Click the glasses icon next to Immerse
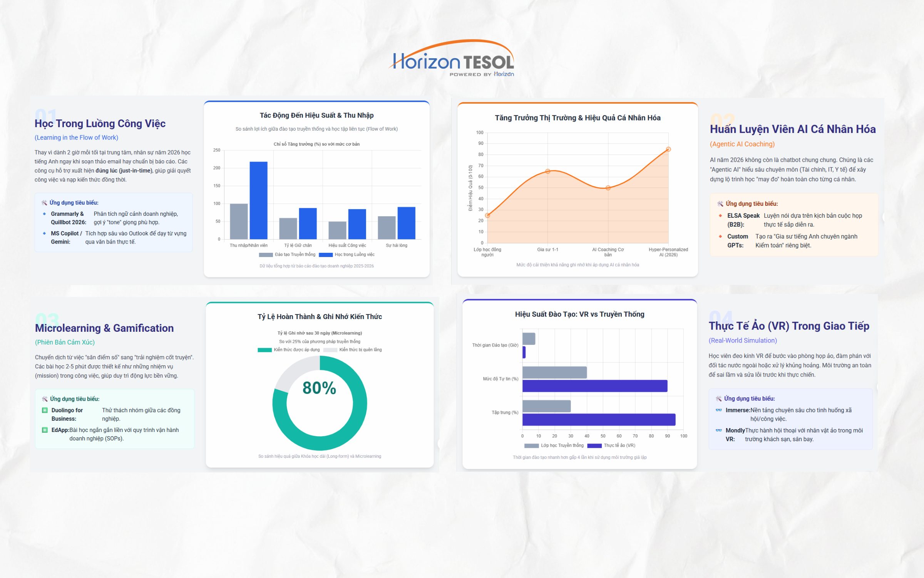Image resolution: width=924 pixels, height=578 pixels. coord(718,410)
